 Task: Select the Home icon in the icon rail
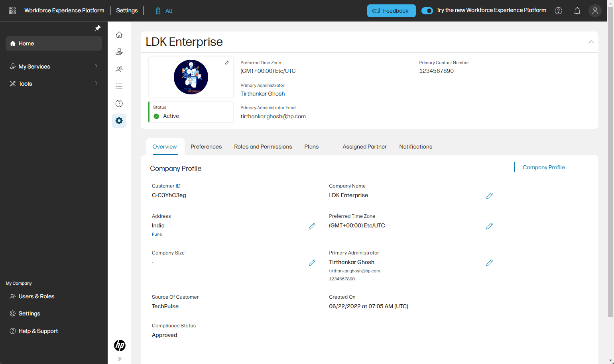(119, 35)
